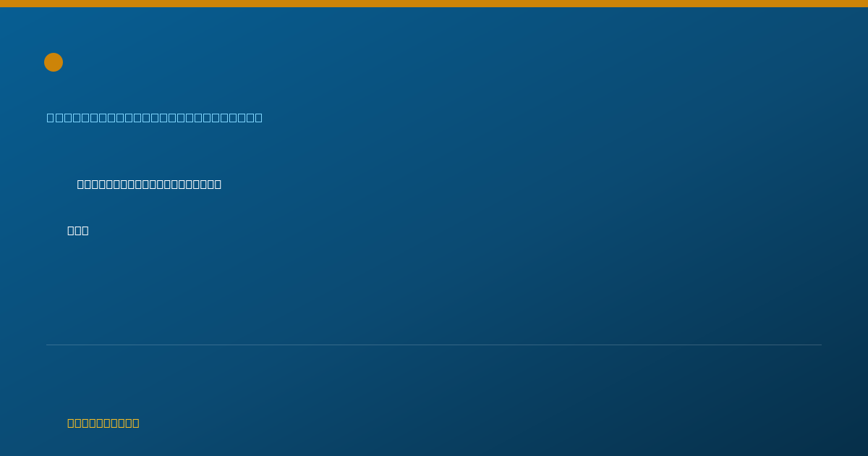Viewport: 868px width, 456px height.
Task: Select the light blue heading text line
Action: pos(155,117)
